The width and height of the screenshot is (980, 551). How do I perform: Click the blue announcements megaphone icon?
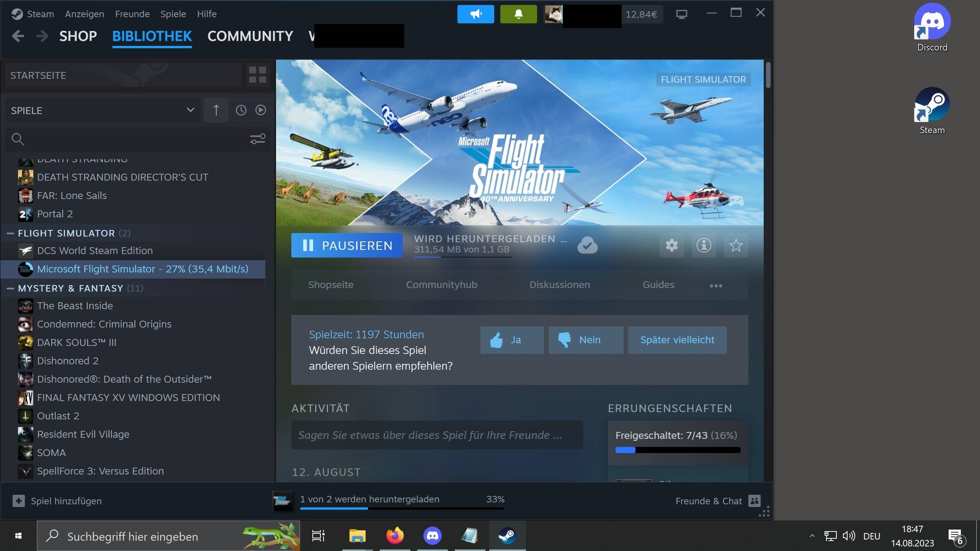point(475,14)
